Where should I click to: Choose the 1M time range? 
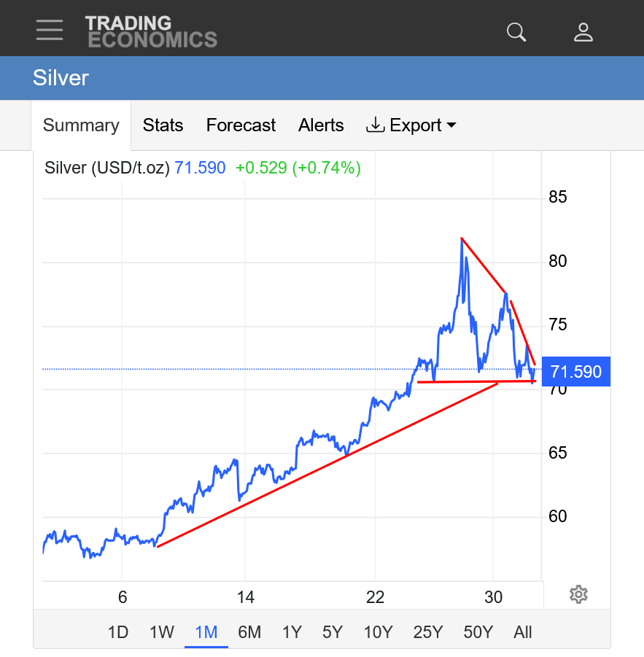point(206,632)
